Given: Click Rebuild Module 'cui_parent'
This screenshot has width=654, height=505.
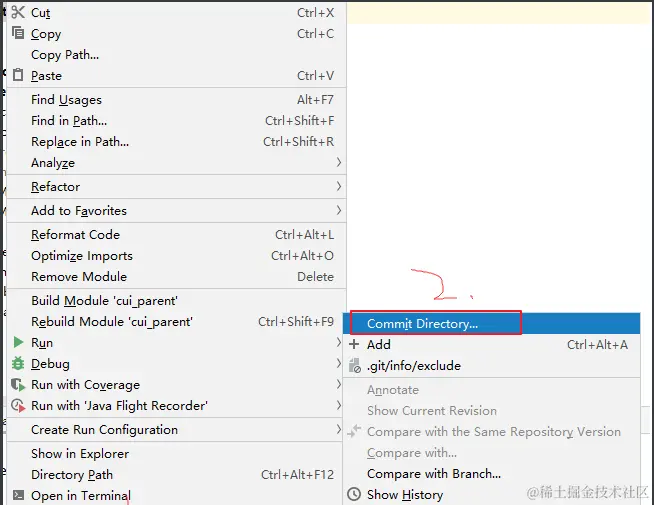Looking at the screenshot, I should tap(112, 322).
